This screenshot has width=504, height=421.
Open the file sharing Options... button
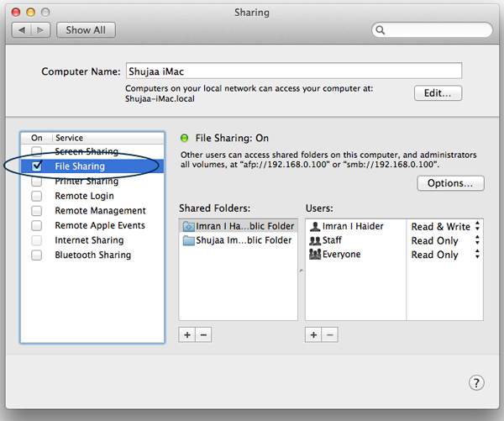[450, 183]
